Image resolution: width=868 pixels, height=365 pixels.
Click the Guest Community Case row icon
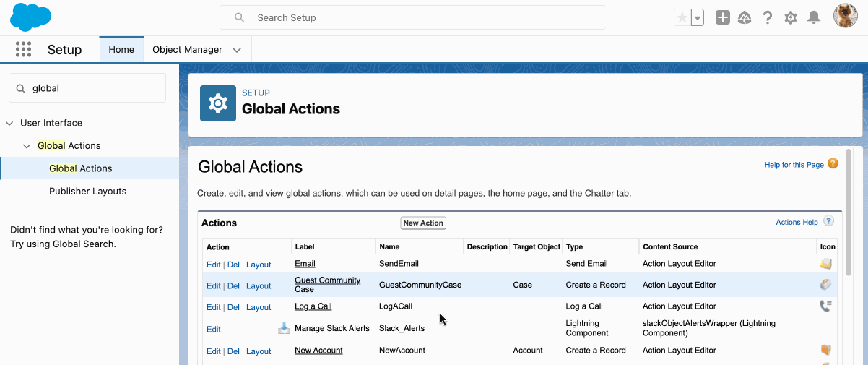825,285
